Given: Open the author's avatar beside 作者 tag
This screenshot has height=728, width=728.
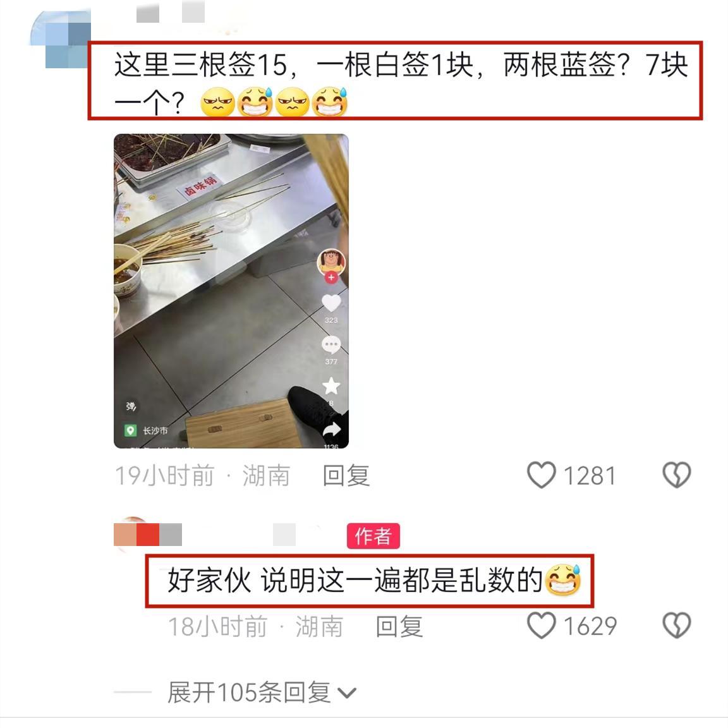Looking at the screenshot, I should click(x=131, y=534).
